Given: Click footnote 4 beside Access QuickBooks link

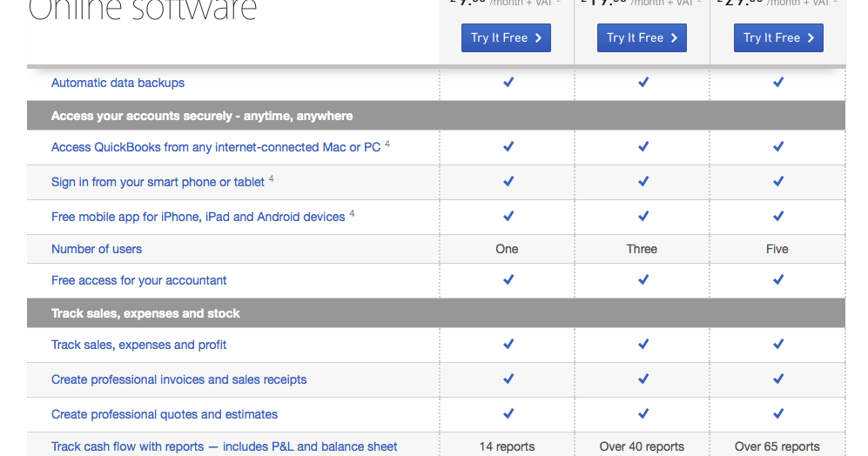Looking at the screenshot, I should pyautogui.click(x=387, y=144).
